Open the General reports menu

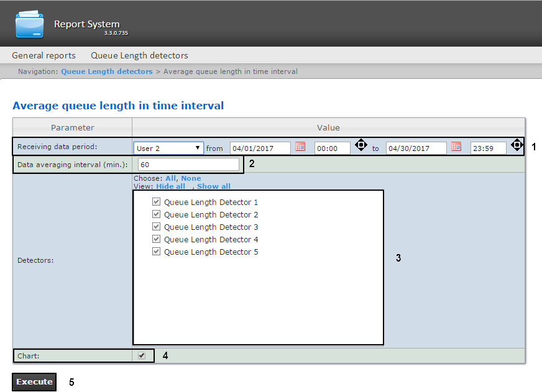[x=44, y=55]
